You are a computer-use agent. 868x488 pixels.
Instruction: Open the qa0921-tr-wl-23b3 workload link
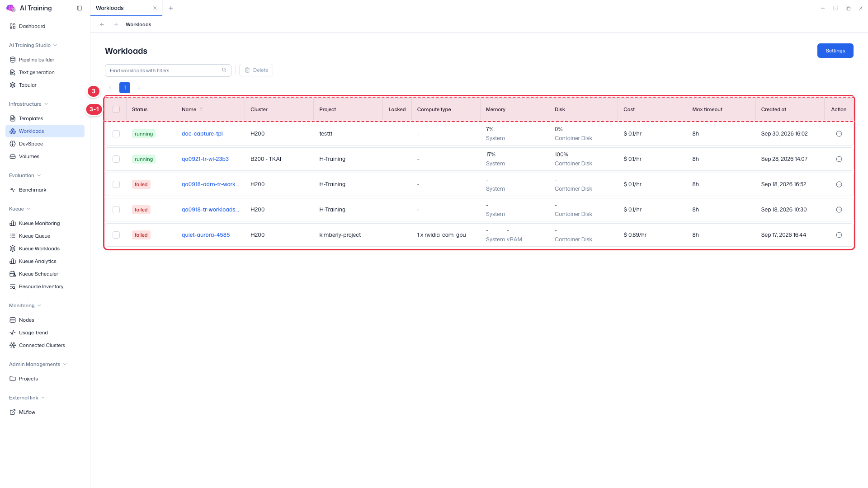205,159
